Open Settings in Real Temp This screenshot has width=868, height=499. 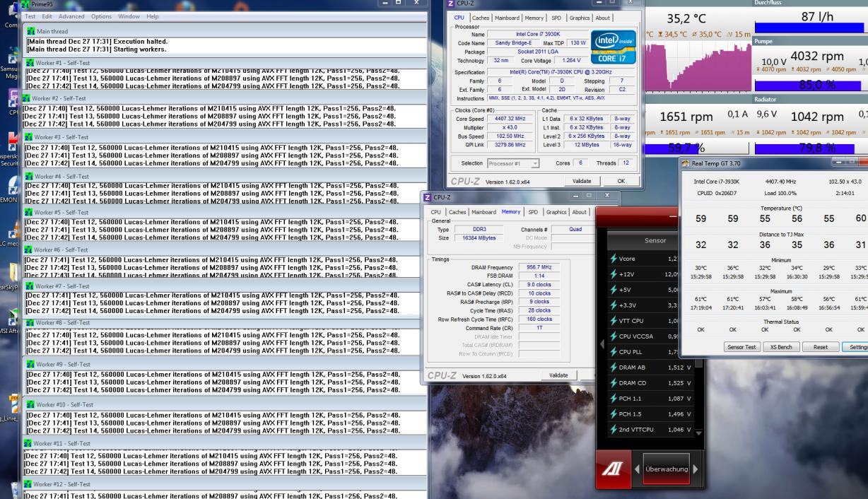[x=855, y=347]
